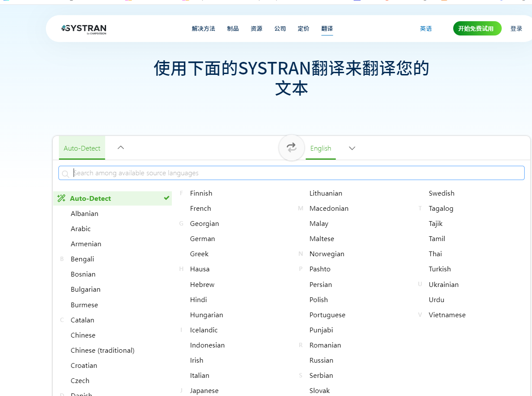532x396 pixels.
Task: Select Hebrew as source language
Action: (202, 284)
